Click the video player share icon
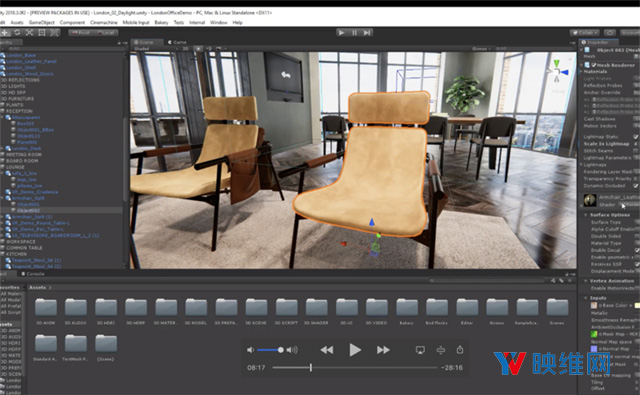The image size is (640, 395). click(460, 350)
